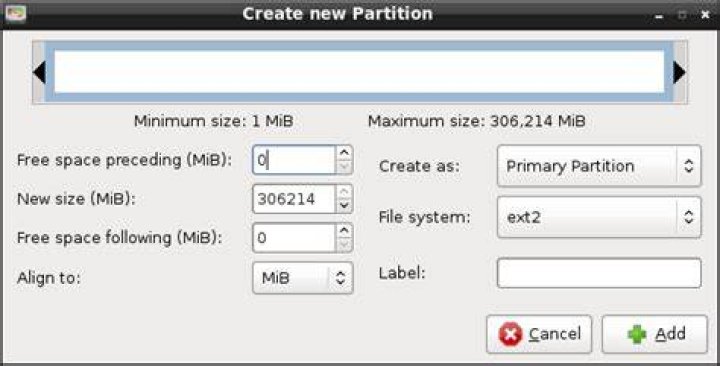
Task: Decrease Free space following value
Action: (344, 245)
